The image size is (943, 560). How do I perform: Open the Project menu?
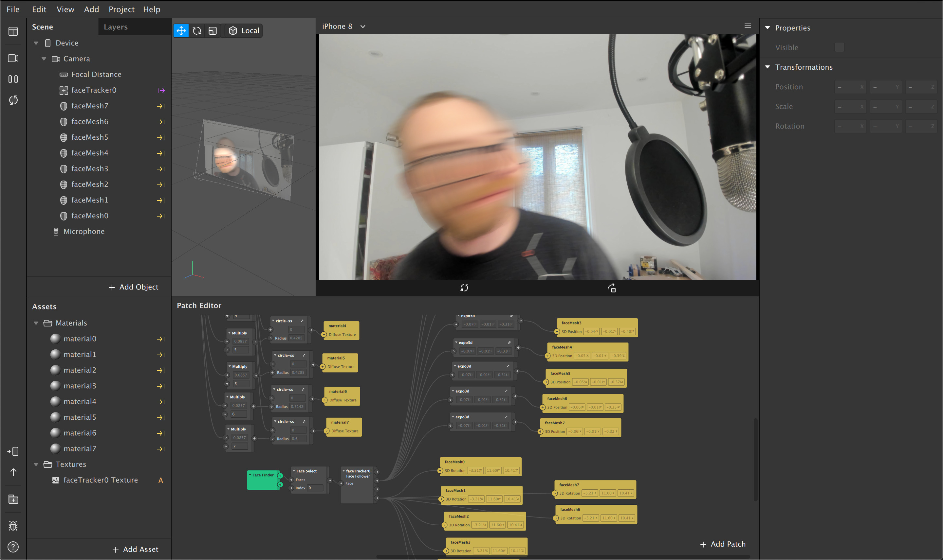[121, 9]
